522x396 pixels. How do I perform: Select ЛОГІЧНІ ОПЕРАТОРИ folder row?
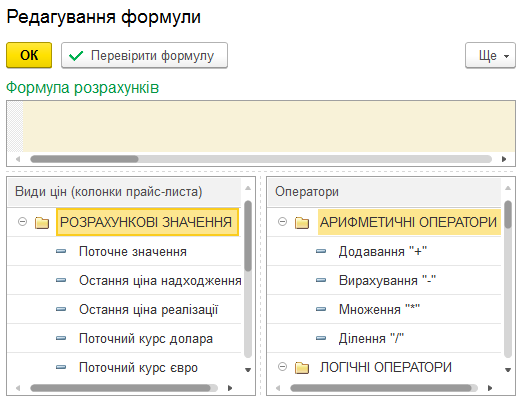[384, 367]
